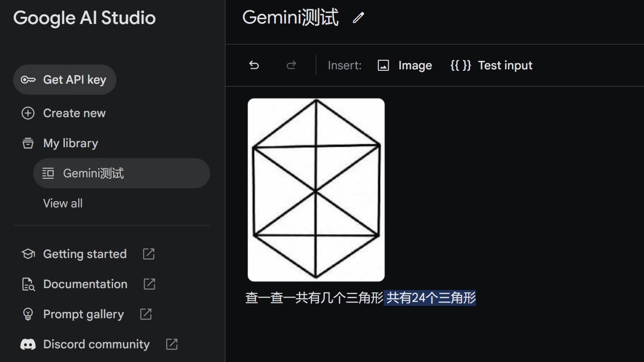Screen dimensions: 644x362
Task: Expand the View all library items
Action: click(62, 203)
